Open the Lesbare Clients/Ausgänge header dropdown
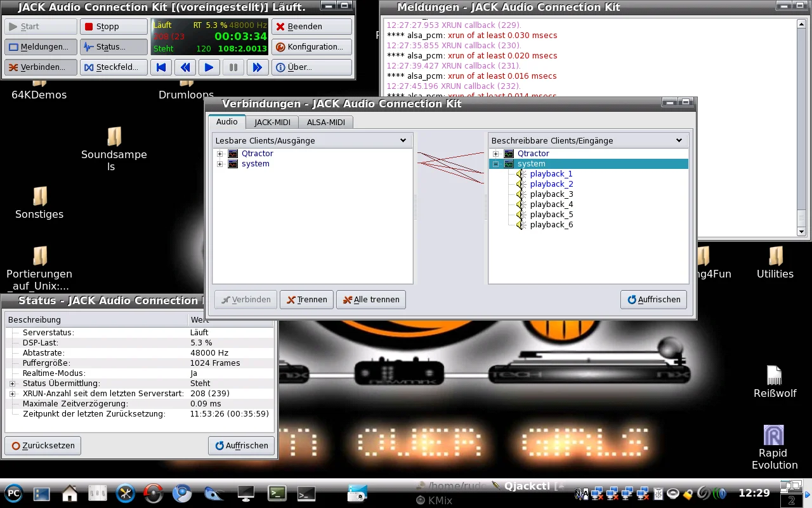This screenshot has width=812, height=508. point(403,140)
